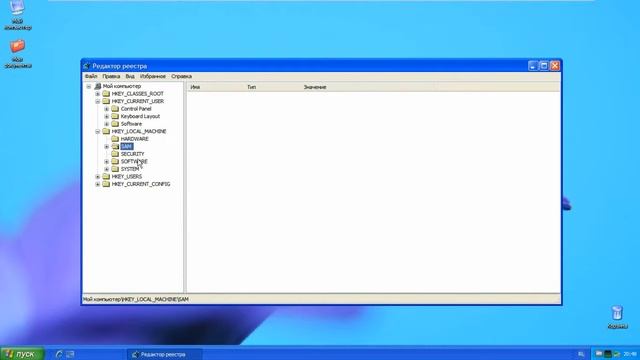Expand the Keyboard Layout key
Image resolution: width=640 pixels, height=360 pixels.
click(x=107, y=116)
